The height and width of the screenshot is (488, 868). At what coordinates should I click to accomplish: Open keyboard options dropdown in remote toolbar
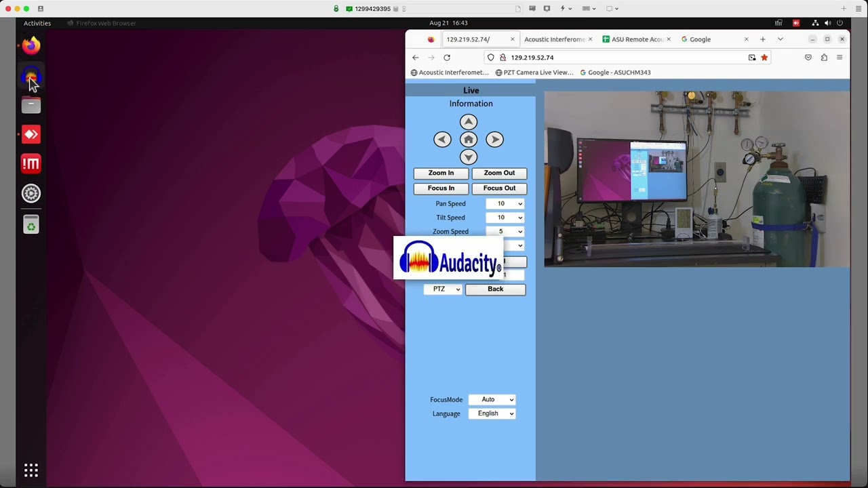[x=589, y=9]
